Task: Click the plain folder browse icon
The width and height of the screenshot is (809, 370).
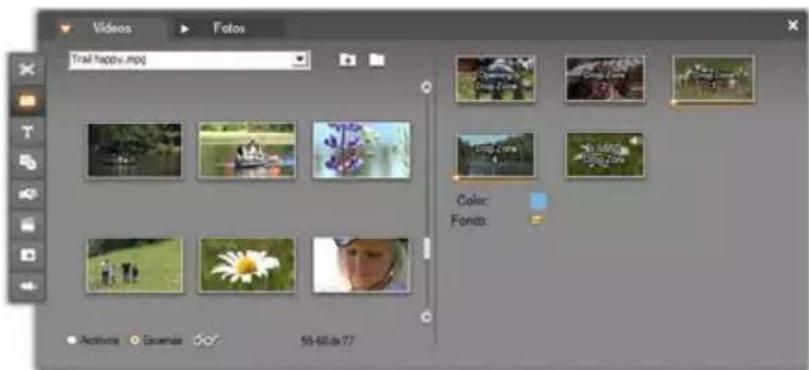Action: [377, 60]
